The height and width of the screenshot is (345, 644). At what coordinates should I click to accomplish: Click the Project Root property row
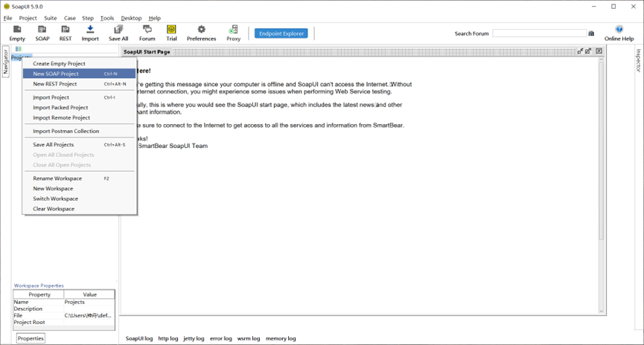click(64, 322)
